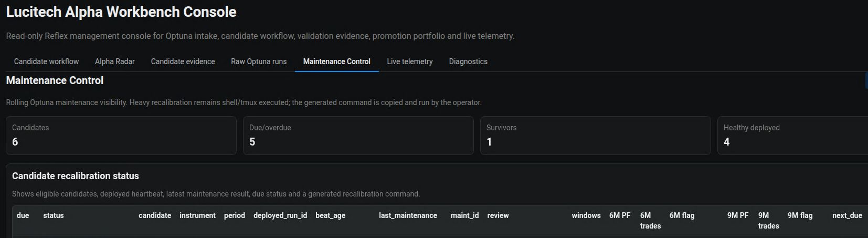Click the 'Read-only Reflex management console' subtitle
Screen dimensions: 868x238
pos(260,36)
